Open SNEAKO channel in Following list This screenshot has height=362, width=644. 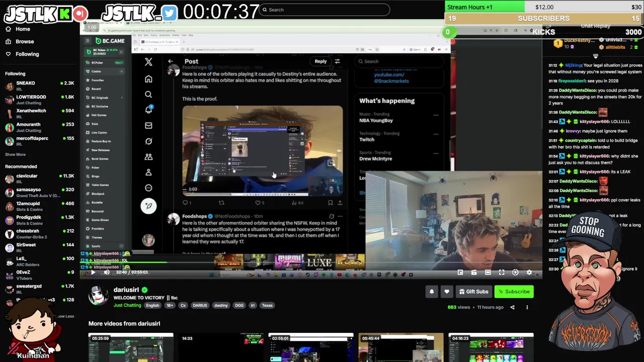(39, 86)
